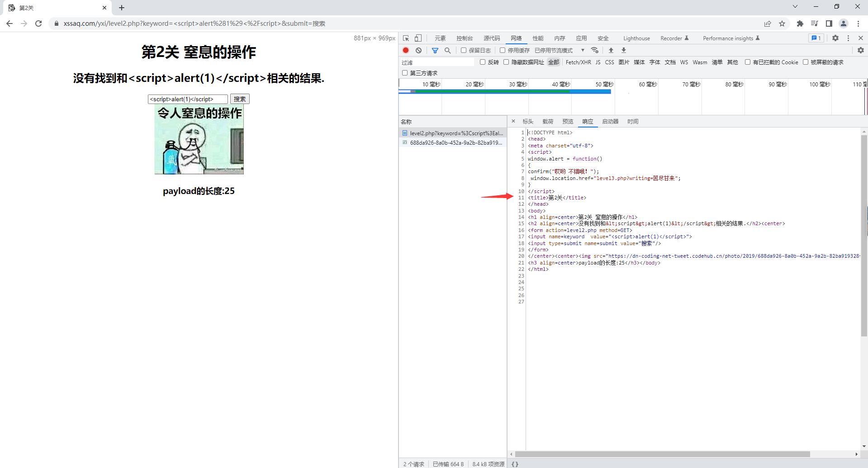Viewport: 868px width, 468px height.
Task: Click the response pane horizontal scrollbar
Action: 662,454
